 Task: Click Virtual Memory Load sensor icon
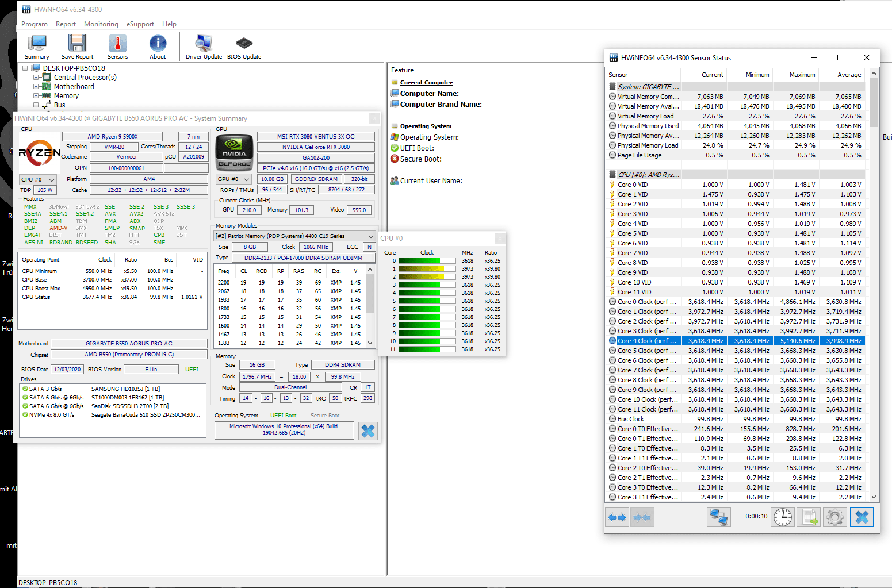pyautogui.click(x=612, y=116)
